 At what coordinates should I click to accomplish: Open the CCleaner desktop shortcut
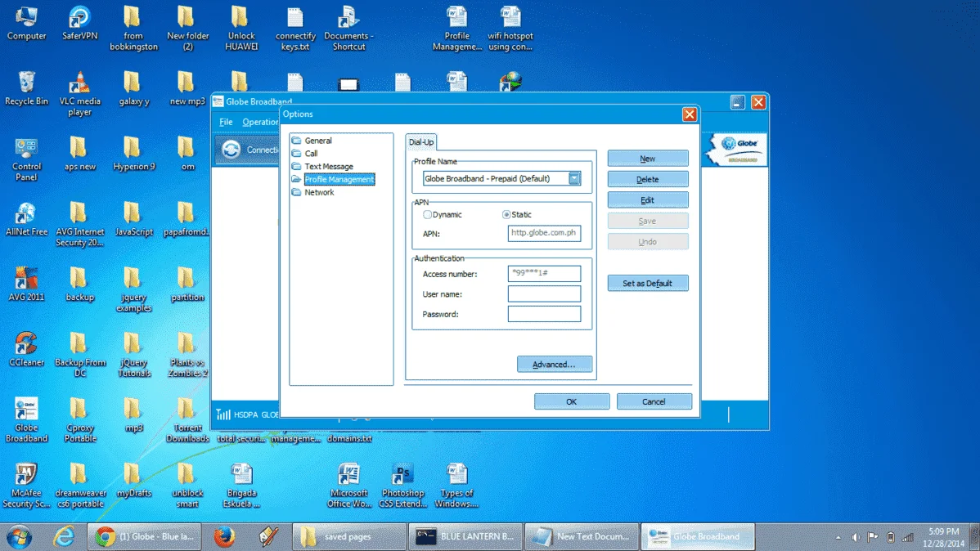[26, 348]
